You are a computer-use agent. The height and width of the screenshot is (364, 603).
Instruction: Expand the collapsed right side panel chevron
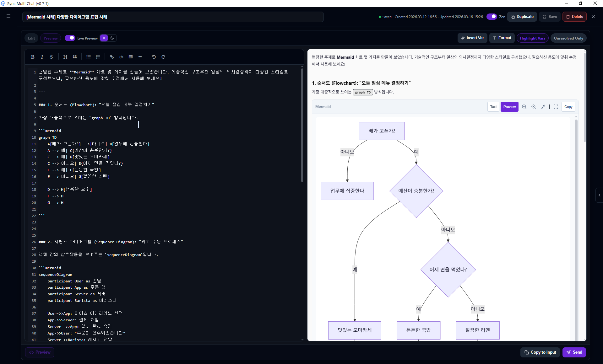pyautogui.click(x=599, y=195)
